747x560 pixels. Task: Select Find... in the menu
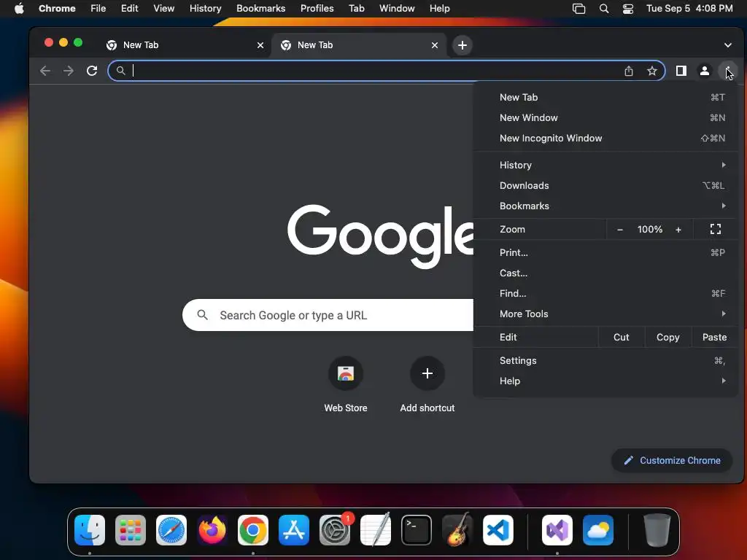click(x=606, y=293)
